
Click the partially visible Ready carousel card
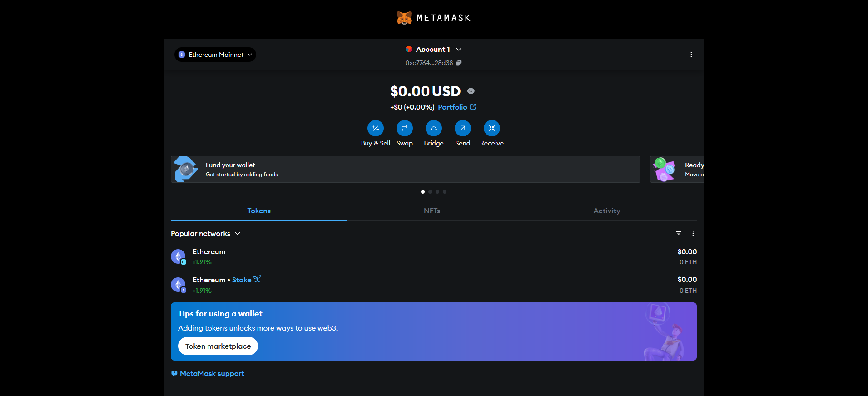click(x=677, y=170)
